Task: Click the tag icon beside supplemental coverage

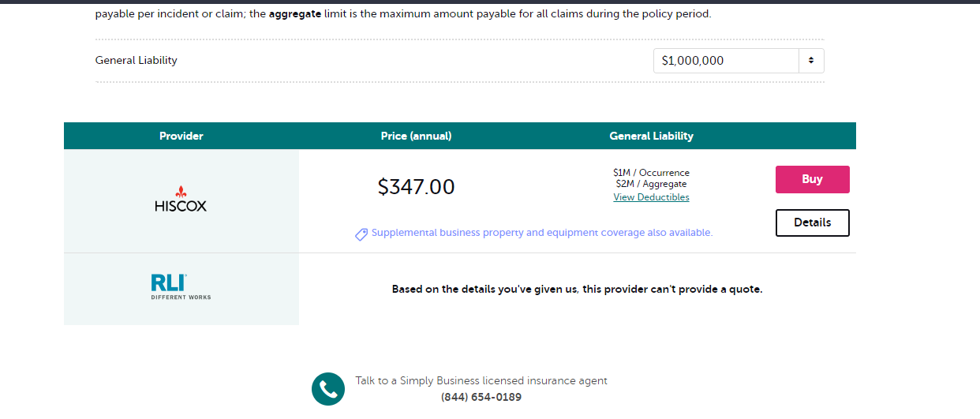Action: 361,234
